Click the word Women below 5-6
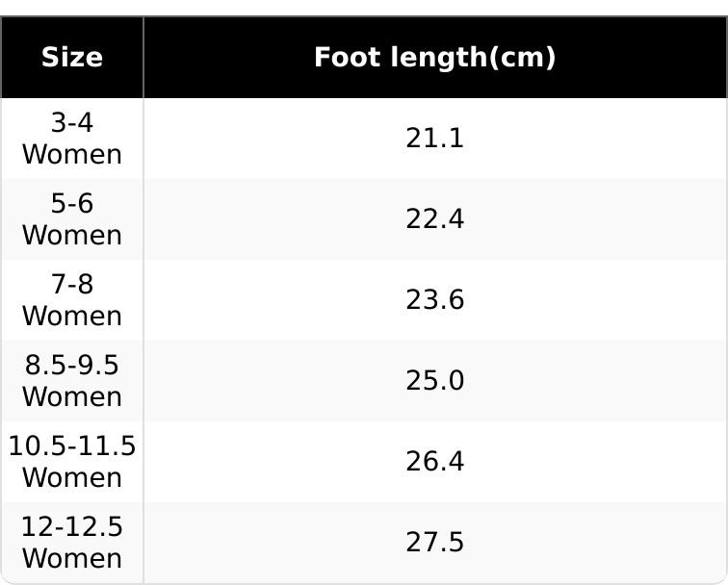Image resolution: width=728 pixels, height=585 pixels. point(72,236)
